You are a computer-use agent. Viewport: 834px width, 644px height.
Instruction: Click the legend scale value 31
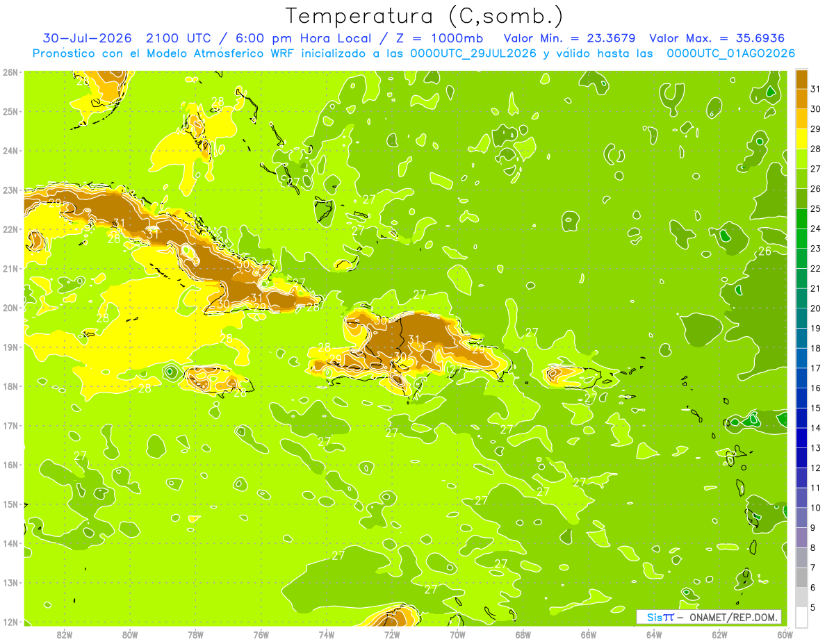tap(815, 89)
